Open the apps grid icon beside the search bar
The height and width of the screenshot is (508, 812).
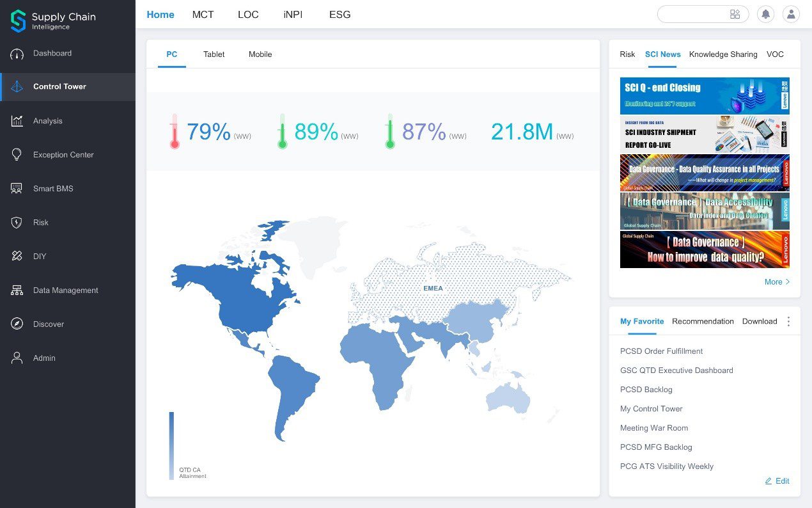pos(735,13)
